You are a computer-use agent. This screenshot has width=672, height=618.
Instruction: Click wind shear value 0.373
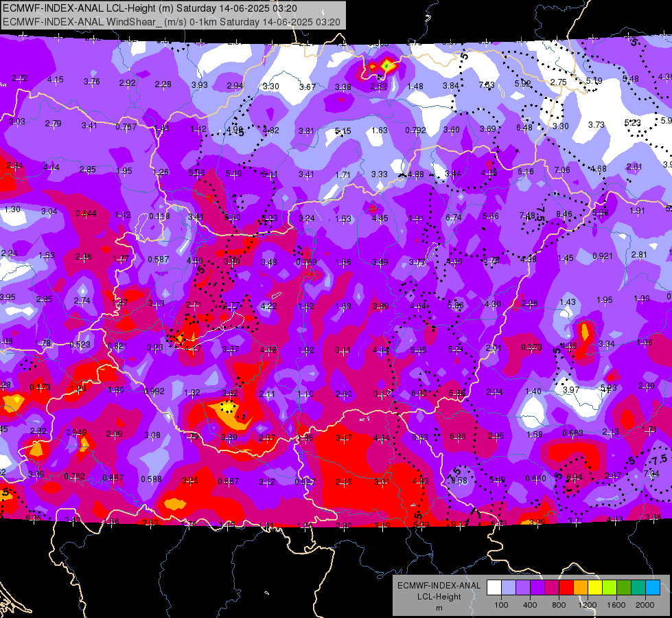(532, 347)
